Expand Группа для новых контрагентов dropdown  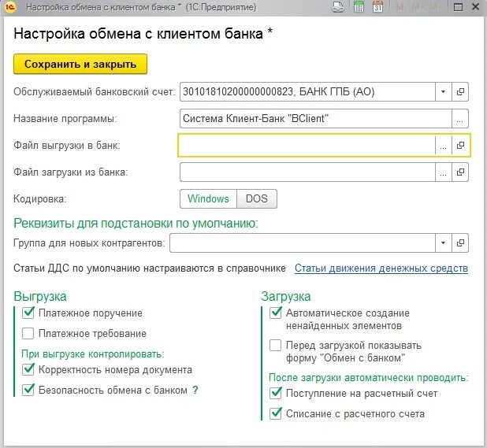click(443, 243)
